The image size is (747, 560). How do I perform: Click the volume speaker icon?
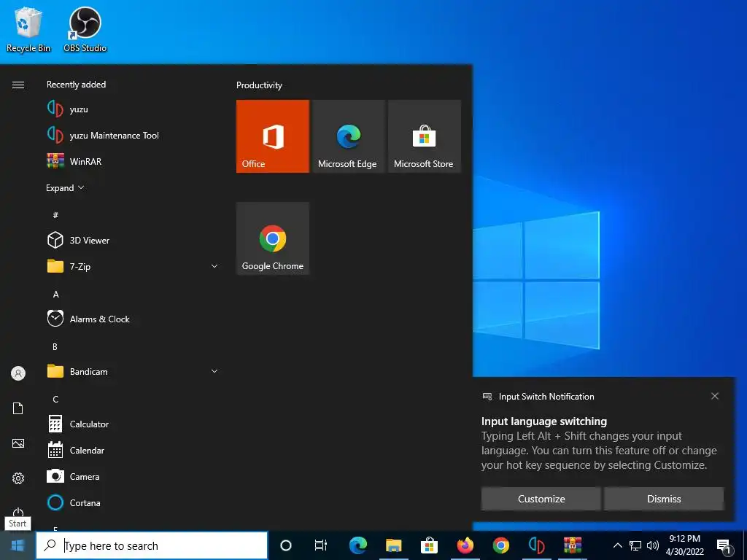[653, 545]
